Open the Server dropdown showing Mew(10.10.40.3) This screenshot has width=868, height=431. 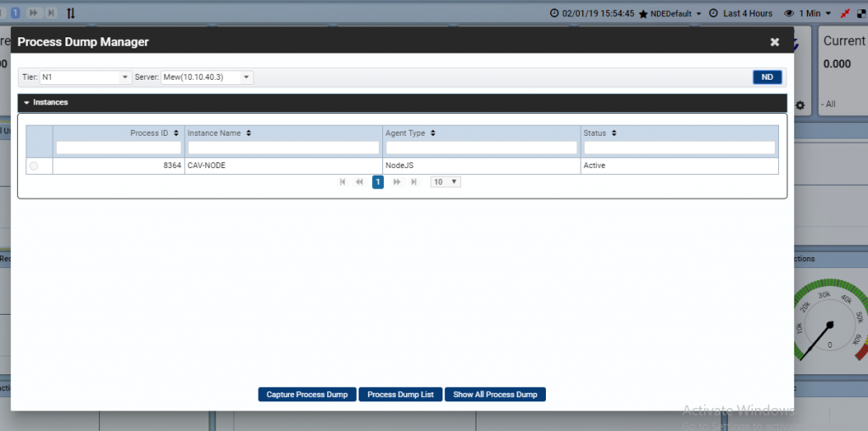pos(207,77)
